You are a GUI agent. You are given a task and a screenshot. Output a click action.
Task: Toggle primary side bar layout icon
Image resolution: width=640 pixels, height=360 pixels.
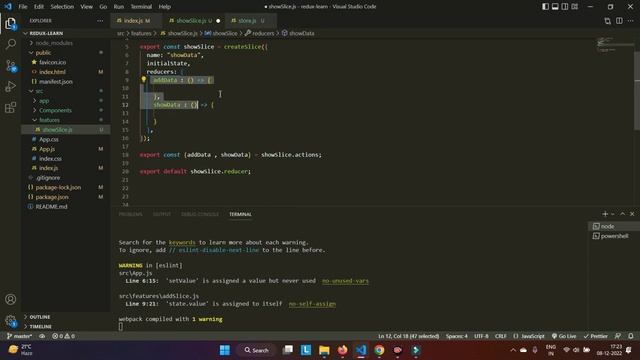pos(545,7)
